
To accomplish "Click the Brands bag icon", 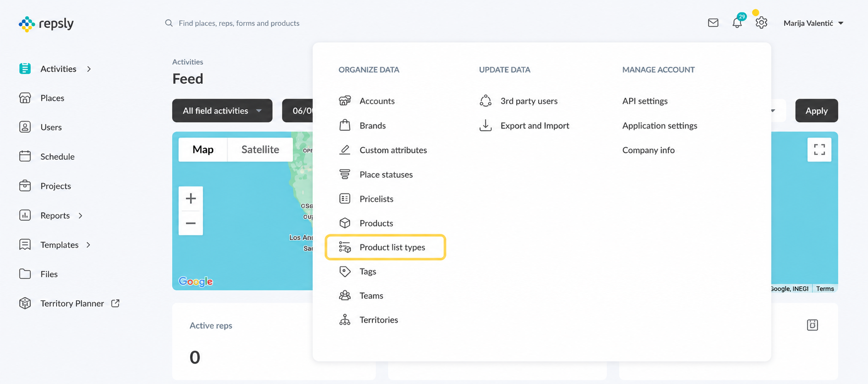I will point(345,125).
